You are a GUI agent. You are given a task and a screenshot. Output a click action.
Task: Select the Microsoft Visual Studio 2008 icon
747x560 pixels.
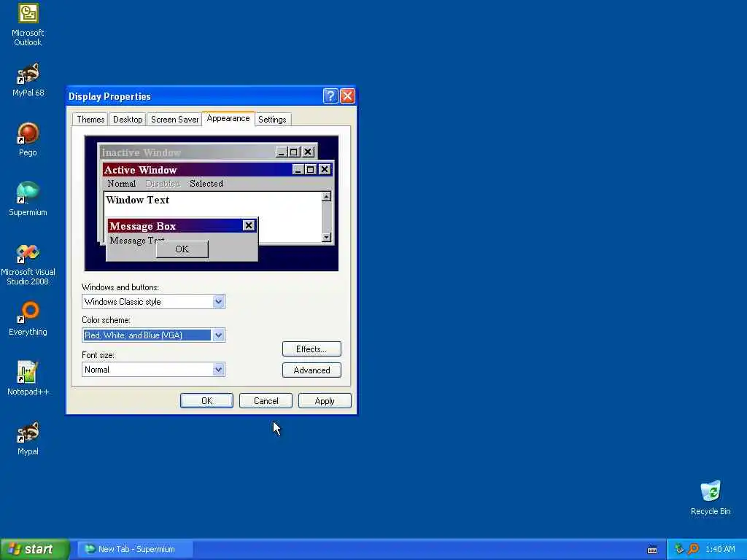(x=28, y=265)
